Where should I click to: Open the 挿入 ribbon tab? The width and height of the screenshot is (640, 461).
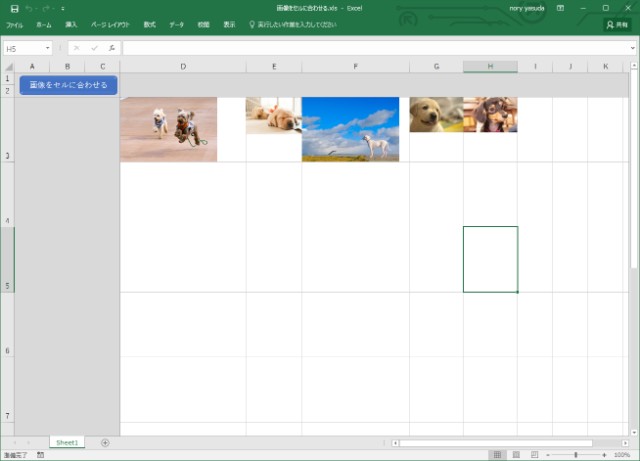70,24
